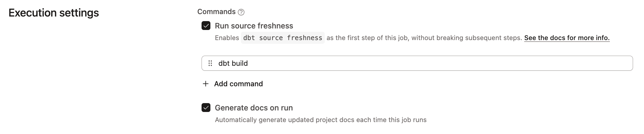
Task: Uncheck the Run source freshness checkbox
Action: pos(206,26)
